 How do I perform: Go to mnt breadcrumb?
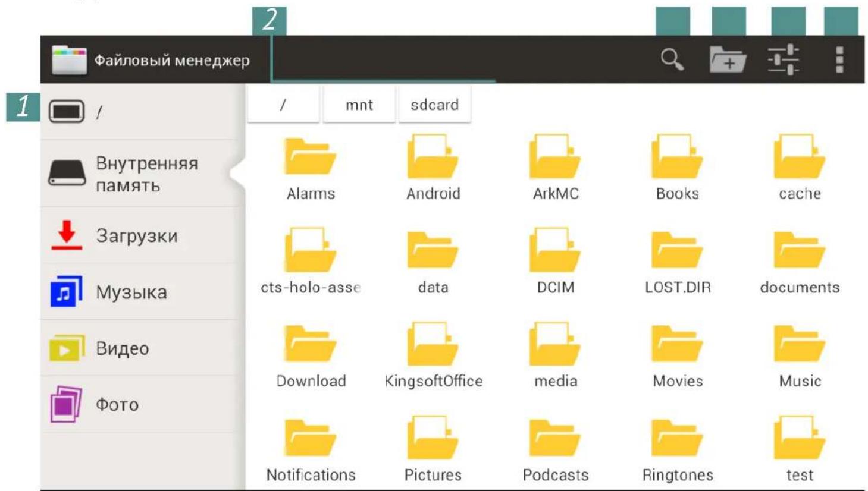click(359, 105)
